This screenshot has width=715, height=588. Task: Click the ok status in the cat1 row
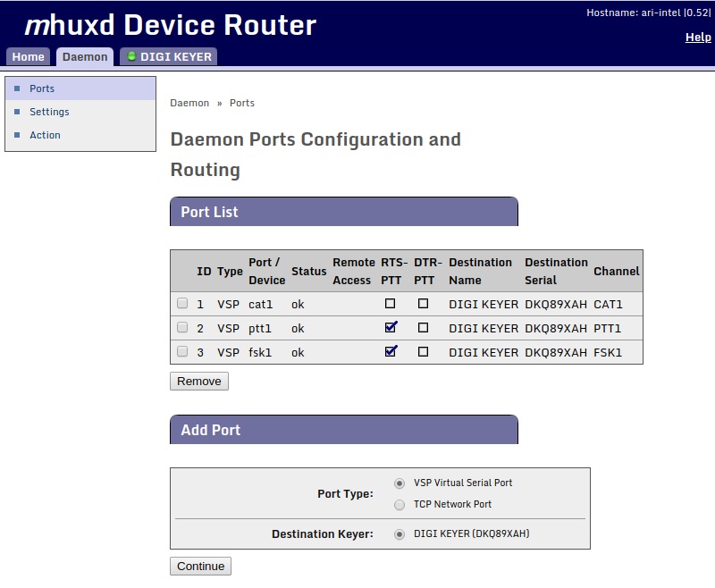point(298,305)
